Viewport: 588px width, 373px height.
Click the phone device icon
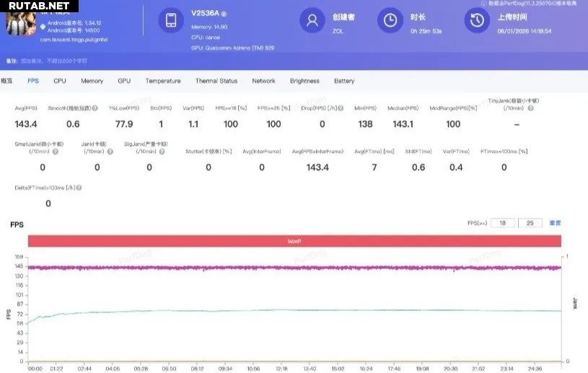171,20
